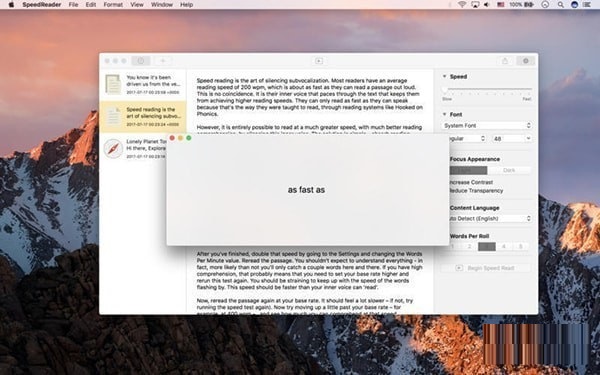Click the play icon in the toolbar center
600x375 pixels.
pyautogui.click(x=318, y=61)
